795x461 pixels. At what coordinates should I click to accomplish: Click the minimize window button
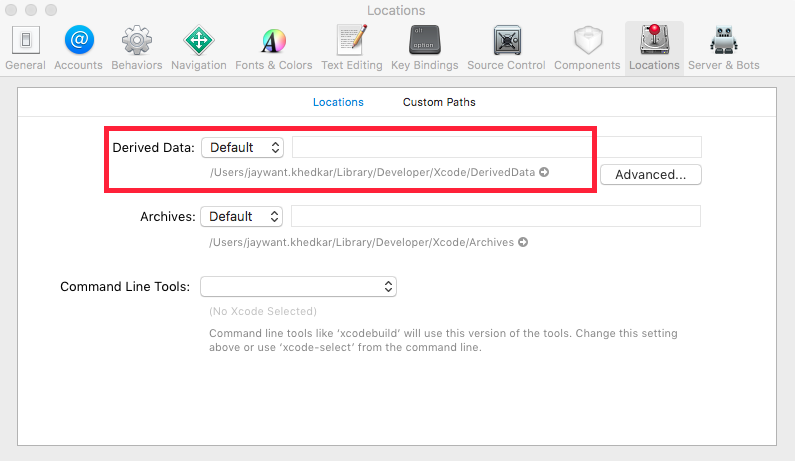tap(31, 10)
